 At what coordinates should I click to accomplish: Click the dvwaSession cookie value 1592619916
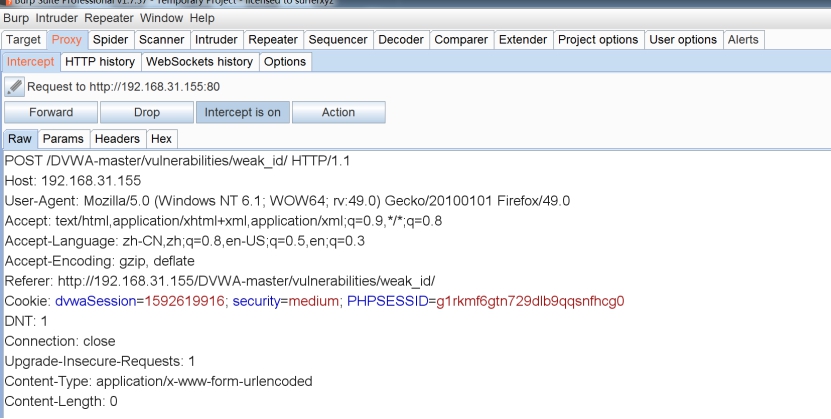[184, 301]
